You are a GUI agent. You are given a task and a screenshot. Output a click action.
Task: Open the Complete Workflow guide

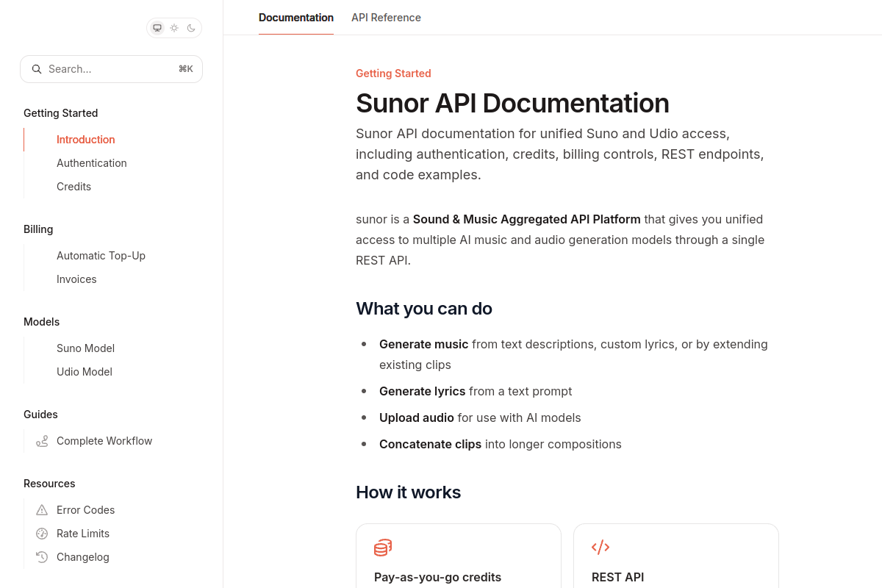(x=104, y=441)
